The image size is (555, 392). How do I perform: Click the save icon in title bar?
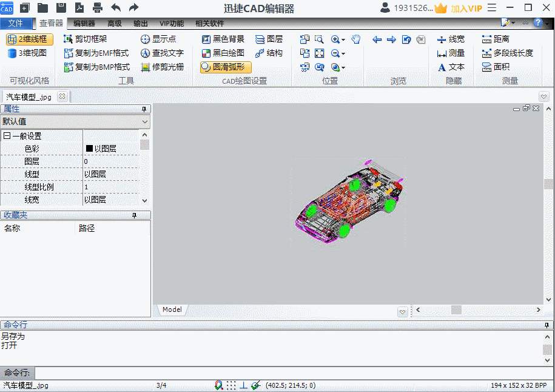61,8
